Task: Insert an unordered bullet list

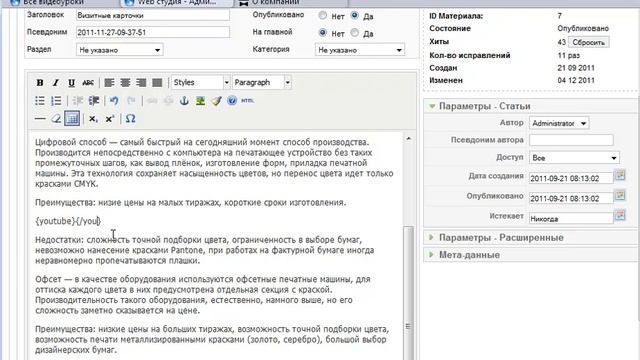Action: (x=40, y=100)
